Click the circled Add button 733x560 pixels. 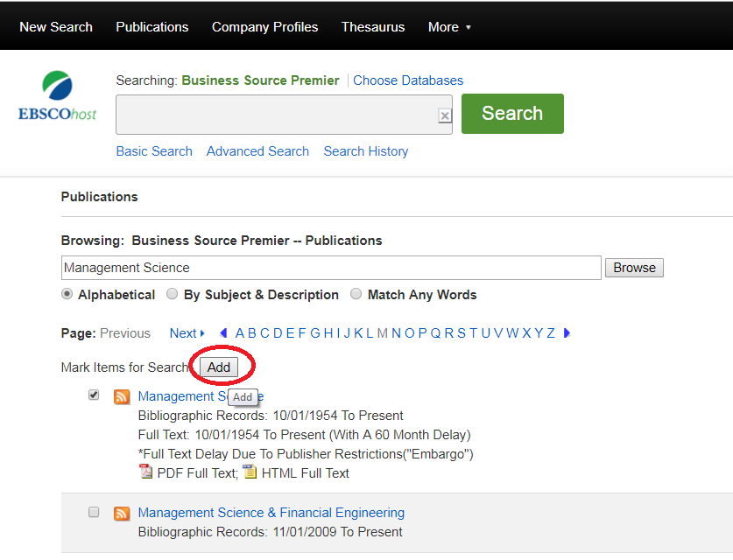[x=219, y=367]
